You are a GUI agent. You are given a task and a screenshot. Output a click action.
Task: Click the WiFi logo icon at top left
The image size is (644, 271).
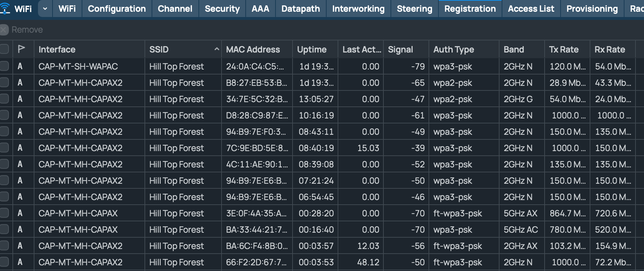(5, 9)
